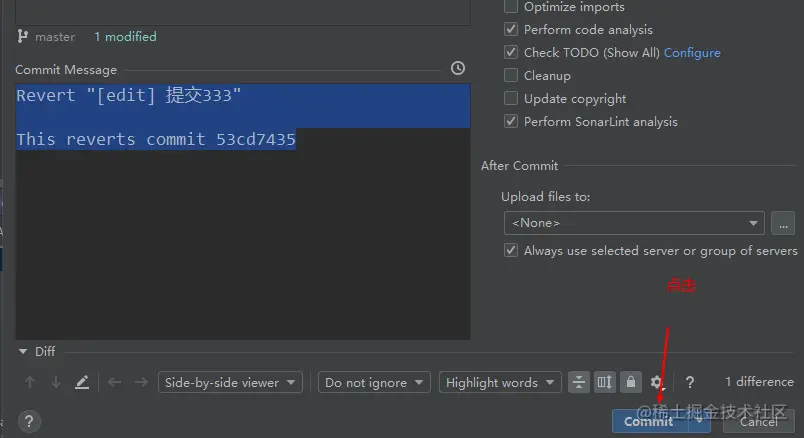Click the Cancel button
The height and width of the screenshot is (438, 804).
(x=758, y=422)
